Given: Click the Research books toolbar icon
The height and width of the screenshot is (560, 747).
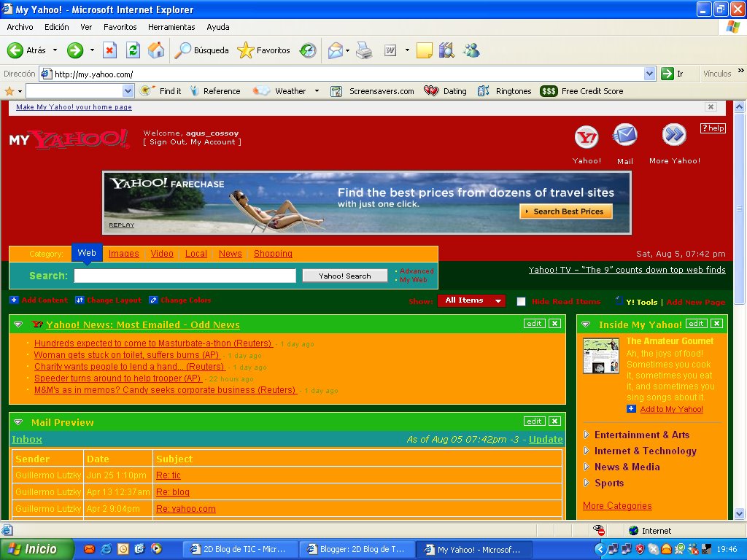Looking at the screenshot, I should (x=446, y=50).
